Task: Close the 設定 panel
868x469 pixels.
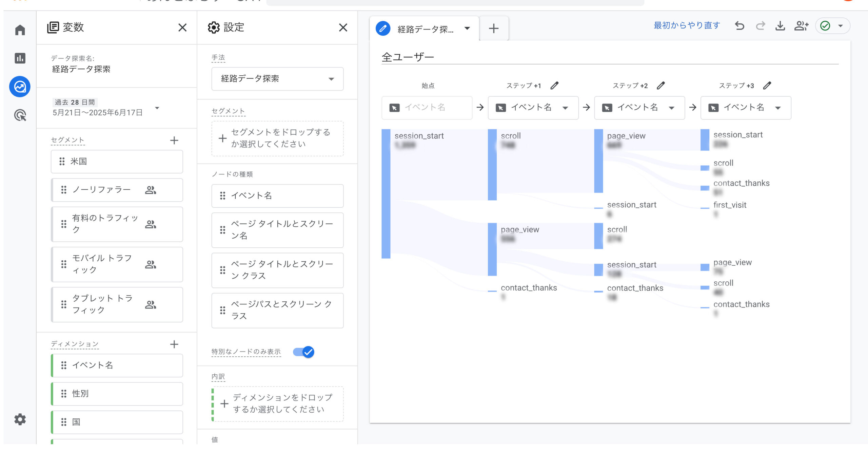Action: tap(343, 27)
